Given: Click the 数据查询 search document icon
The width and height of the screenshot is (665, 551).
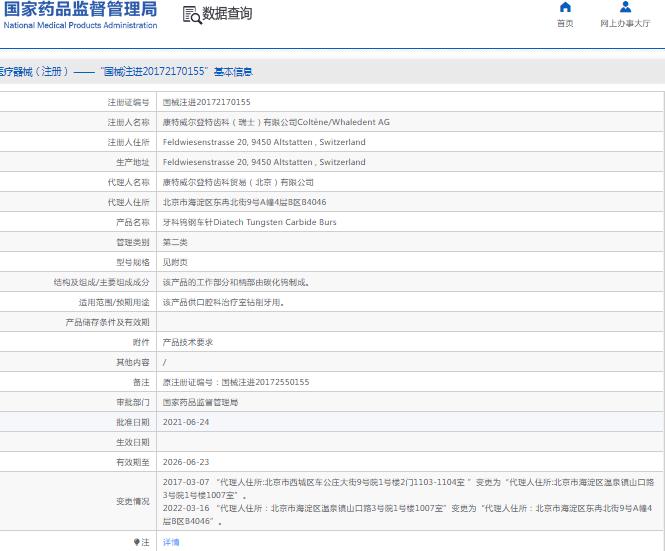Looking at the screenshot, I should tap(192, 15).
